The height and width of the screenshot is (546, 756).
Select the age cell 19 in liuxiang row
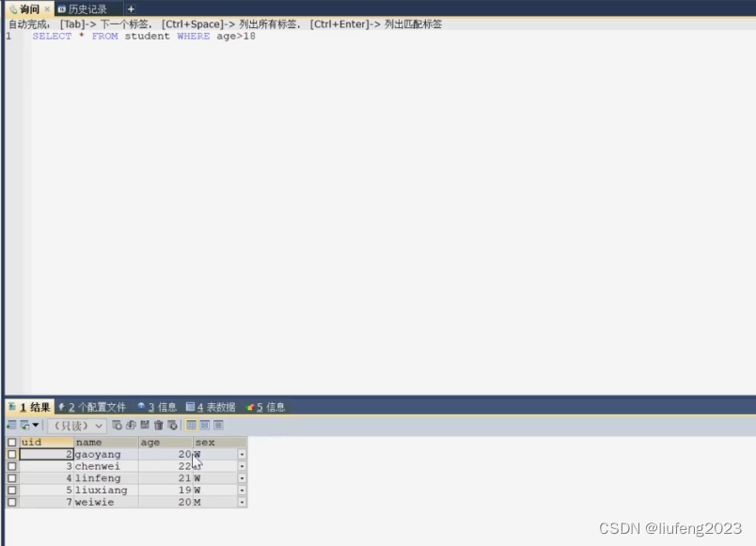[165, 491]
